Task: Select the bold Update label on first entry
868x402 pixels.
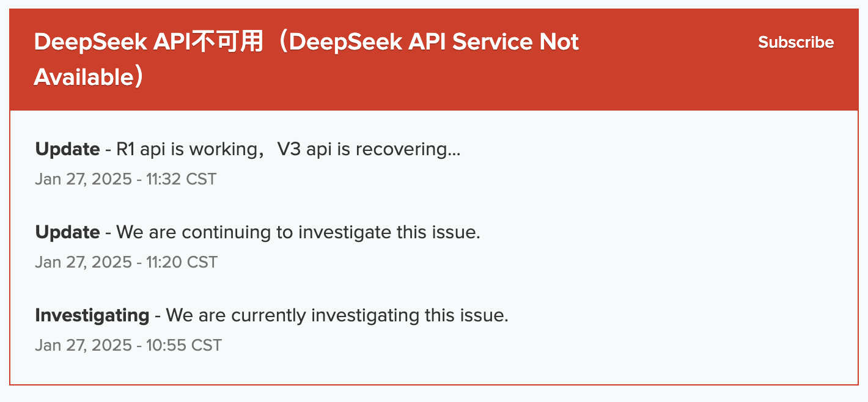Action: 67,148
